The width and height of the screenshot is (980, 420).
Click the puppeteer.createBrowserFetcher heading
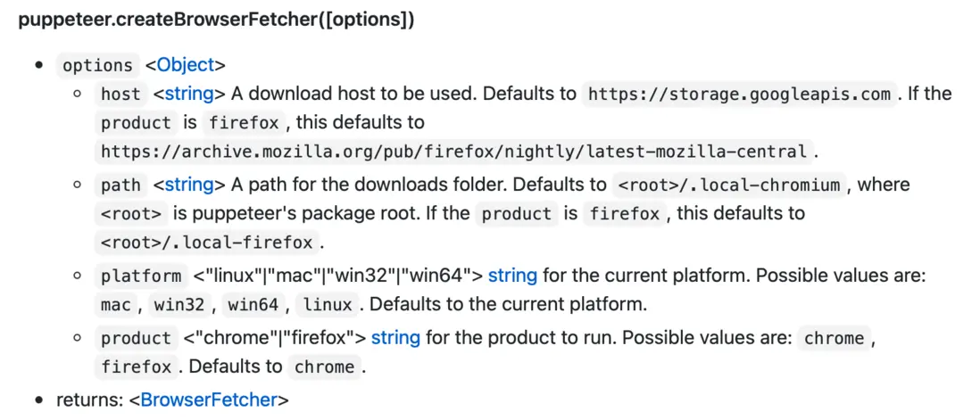[216, 21]
